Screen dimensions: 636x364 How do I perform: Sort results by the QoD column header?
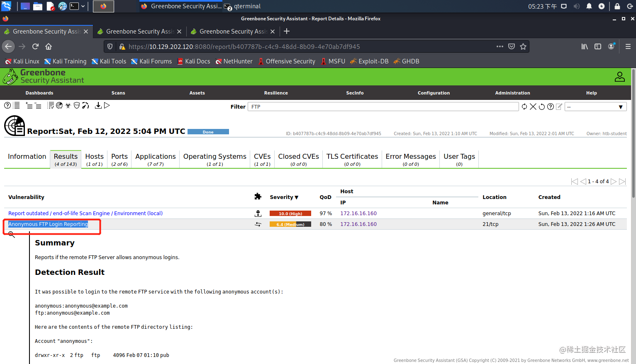pos(325,197)
